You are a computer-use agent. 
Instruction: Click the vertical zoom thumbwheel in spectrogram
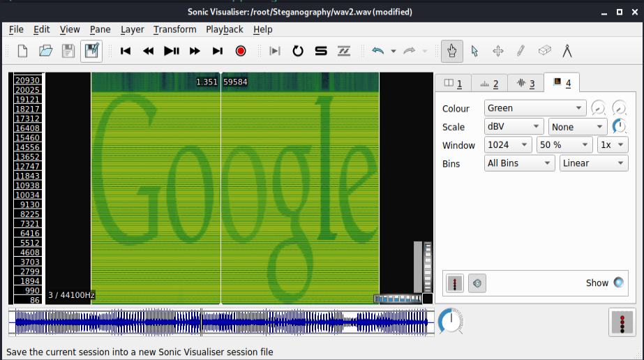428,267
